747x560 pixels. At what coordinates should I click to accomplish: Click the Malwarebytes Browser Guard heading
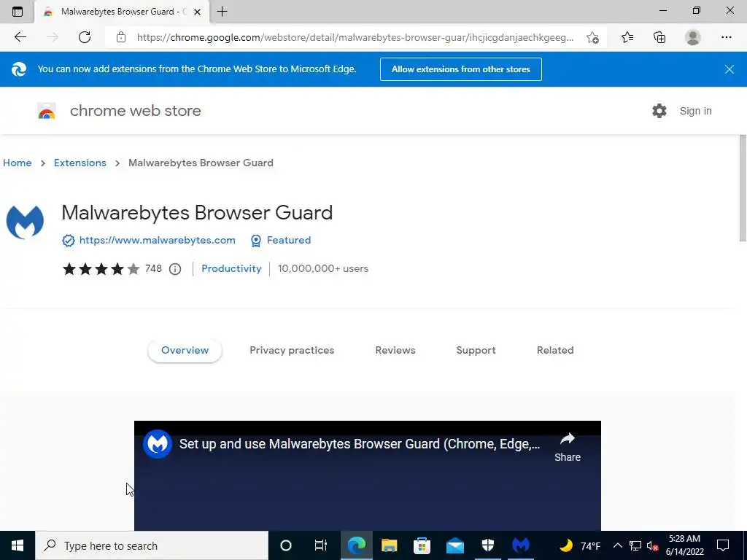(197, 212)
